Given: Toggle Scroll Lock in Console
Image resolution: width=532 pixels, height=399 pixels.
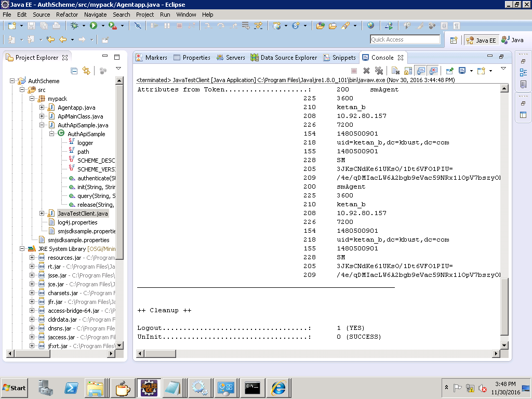Looking at the screenshot, I should point(408,71).
